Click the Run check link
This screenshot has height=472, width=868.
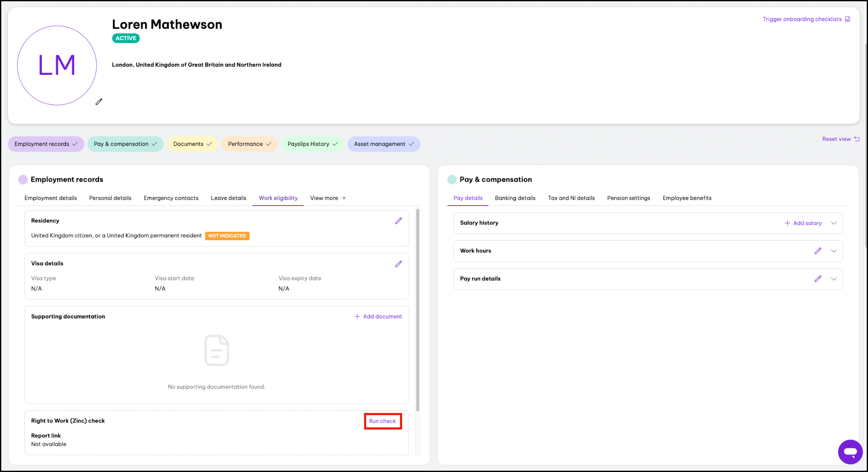(x=382, y=421)
